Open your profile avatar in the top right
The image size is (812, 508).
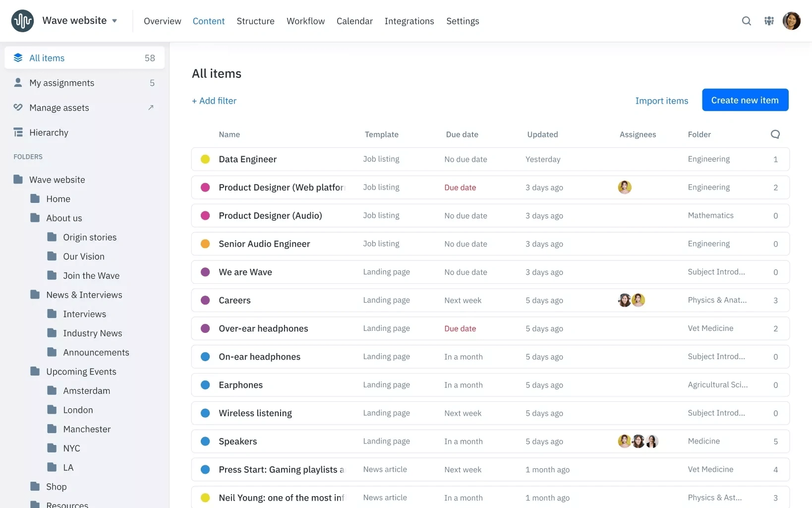792,21
